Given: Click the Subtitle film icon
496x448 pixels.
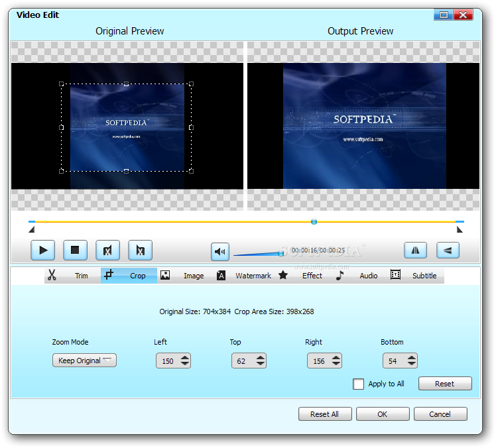Looking at the screenshot, I should click(395, 274).
